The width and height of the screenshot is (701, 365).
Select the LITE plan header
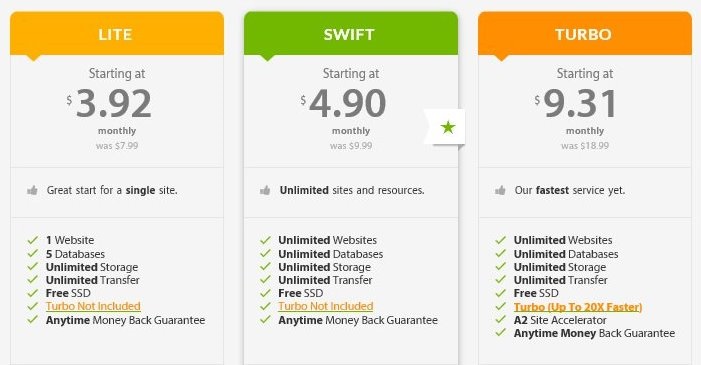117,34
